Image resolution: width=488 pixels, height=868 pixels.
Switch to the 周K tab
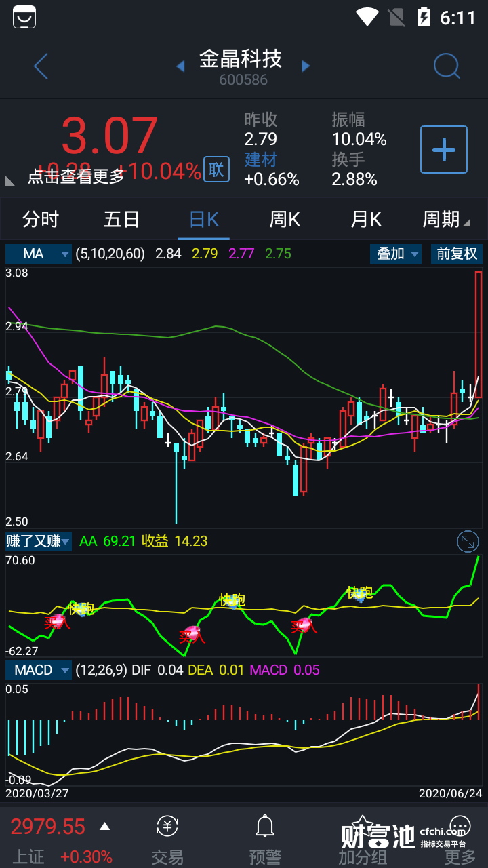[285, 220]
